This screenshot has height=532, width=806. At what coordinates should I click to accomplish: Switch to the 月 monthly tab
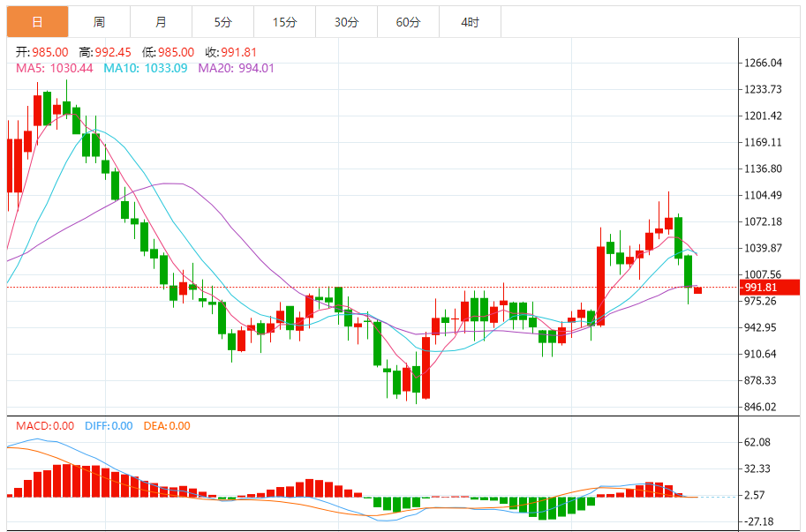point(161,21)
